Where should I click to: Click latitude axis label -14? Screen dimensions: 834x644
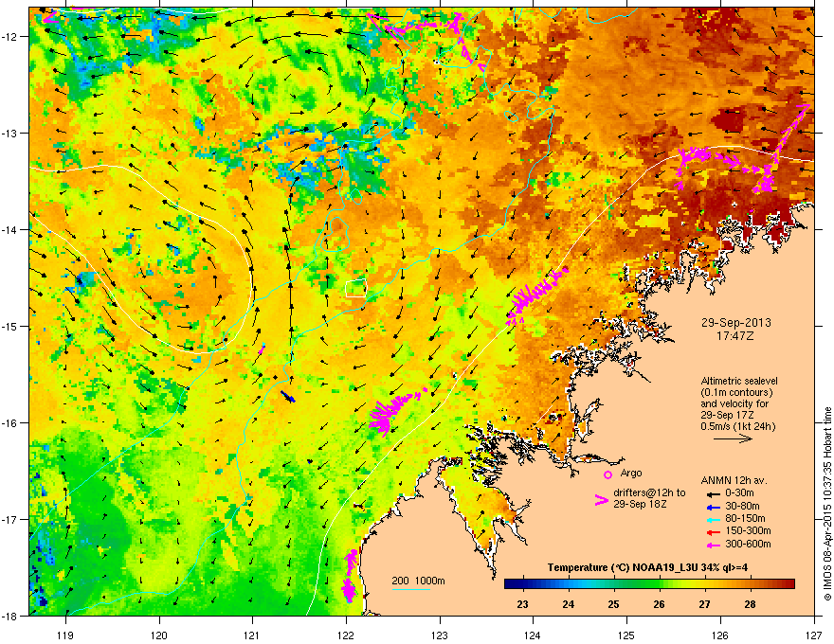[x=10, y=229]
